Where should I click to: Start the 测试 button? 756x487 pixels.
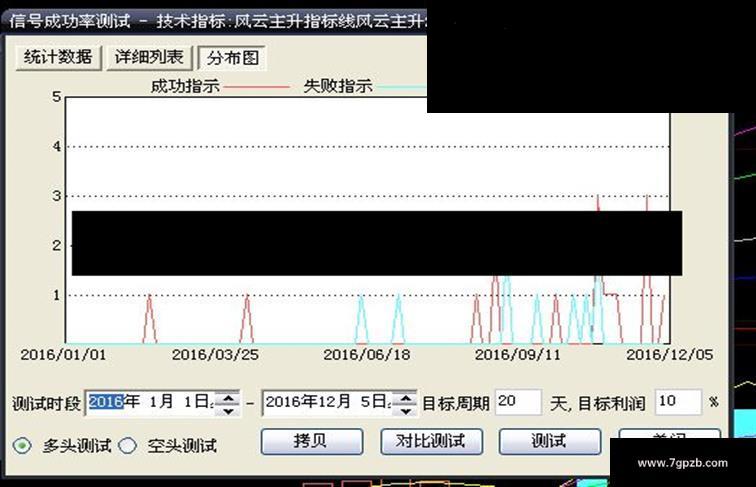[x=550, y=441]
